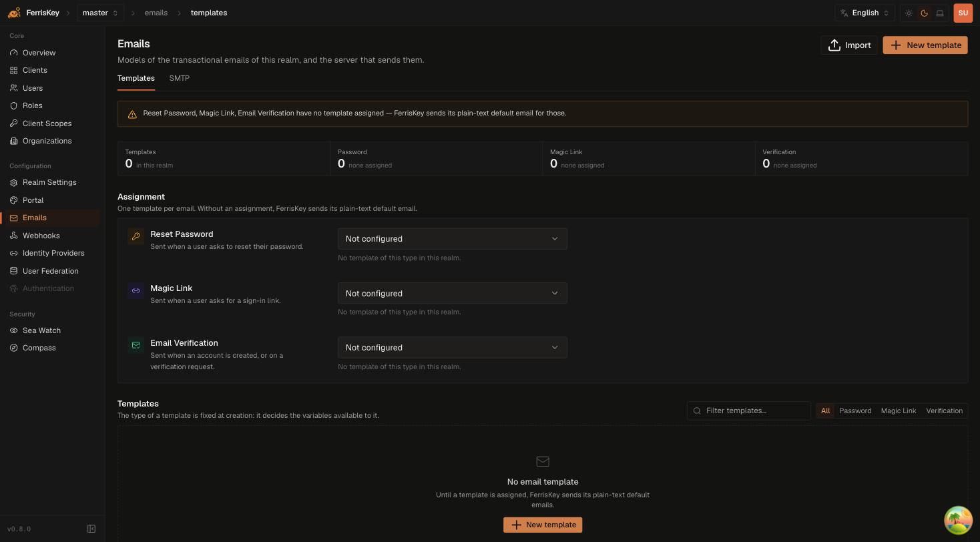Filter templates by Verification type
The image size is (980, 542).
(944, 411)
